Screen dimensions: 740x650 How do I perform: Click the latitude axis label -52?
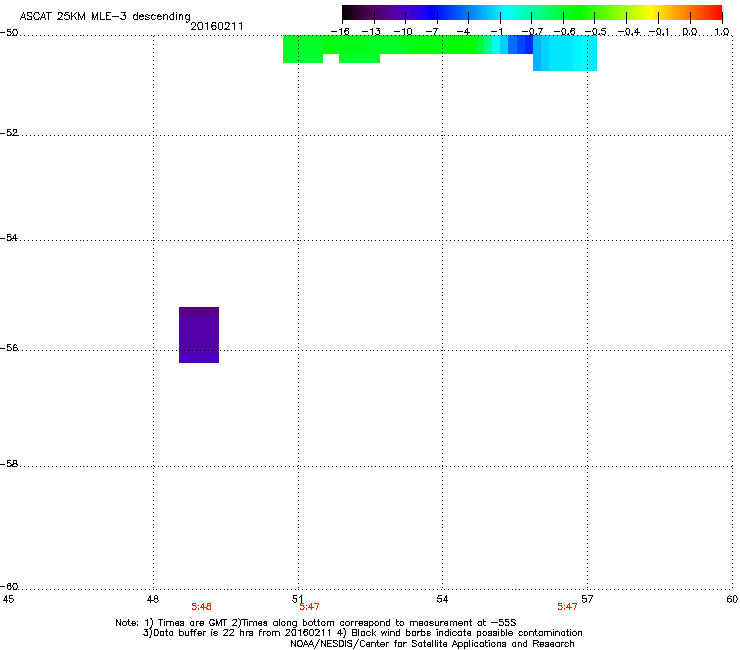9,133
